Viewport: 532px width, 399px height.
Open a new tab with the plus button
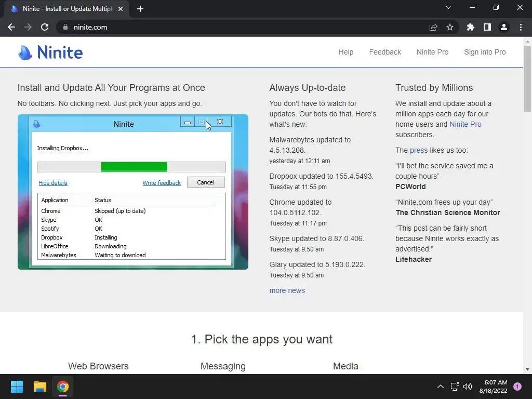pyautogui.click(x=140, y=9)
